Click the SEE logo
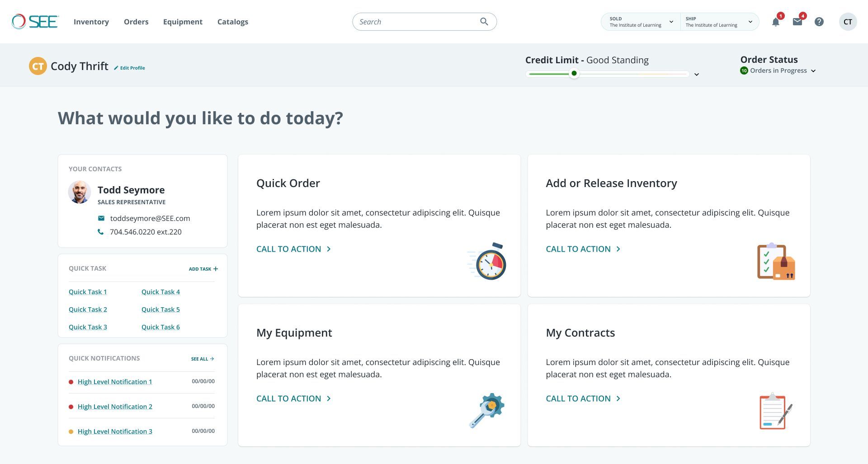The height and width of the screenshot is (464, 868). click(x=35, y=22)
